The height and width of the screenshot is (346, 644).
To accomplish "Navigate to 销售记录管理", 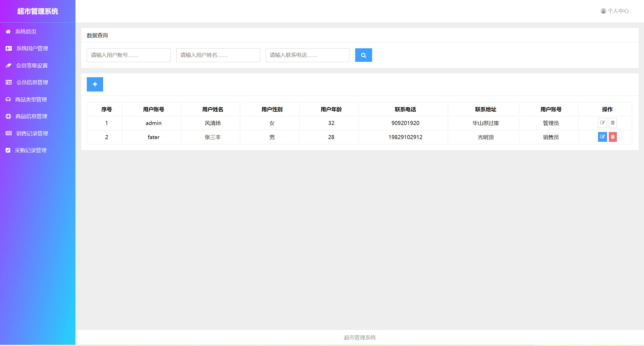I will pyautogui.click(x=32, y=134).
